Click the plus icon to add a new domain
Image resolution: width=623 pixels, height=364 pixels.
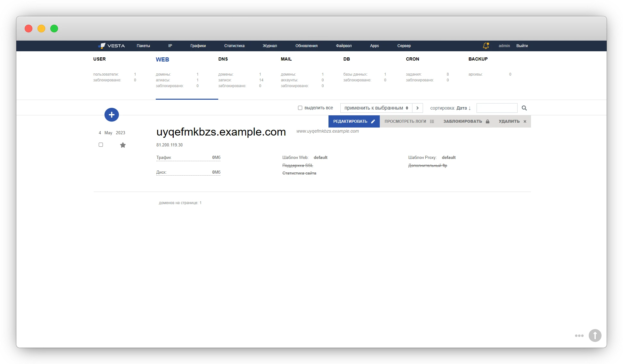(x=112, y=114)
